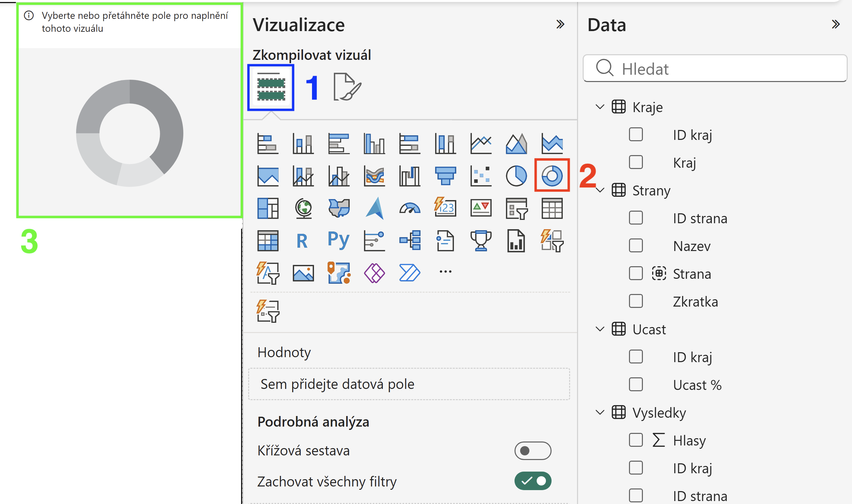Collapse the Vysledky table

(x=600, y=412)
